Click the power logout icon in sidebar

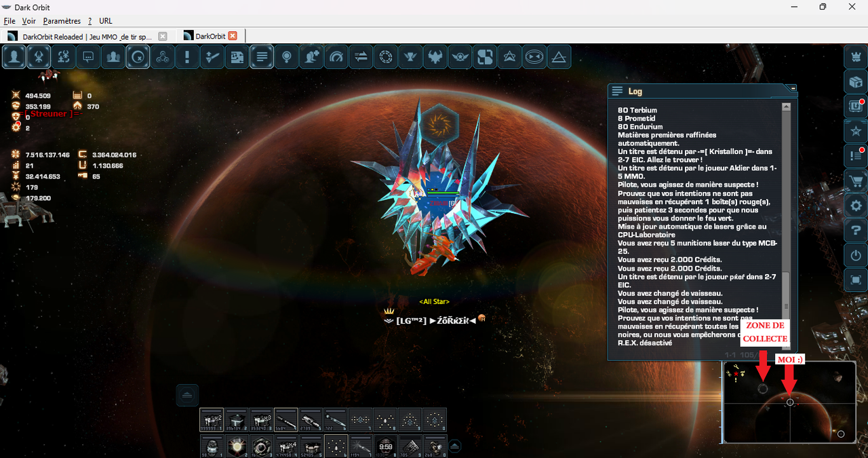pyautogui.click(x=855, y=256)
